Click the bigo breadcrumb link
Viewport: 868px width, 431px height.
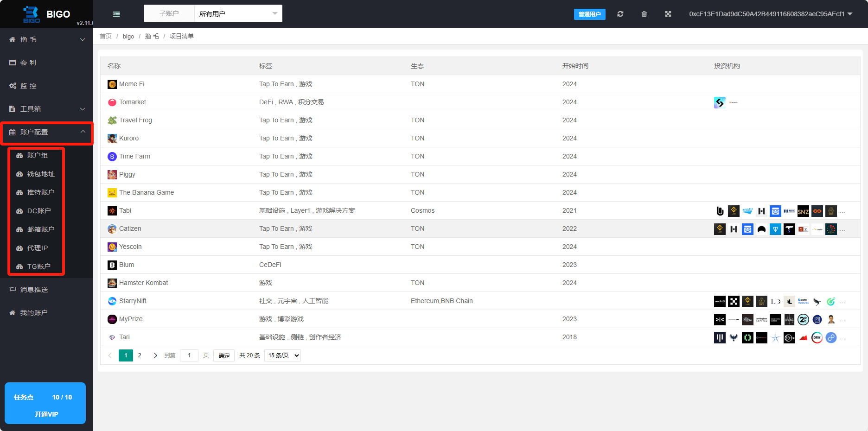[128, 36]
